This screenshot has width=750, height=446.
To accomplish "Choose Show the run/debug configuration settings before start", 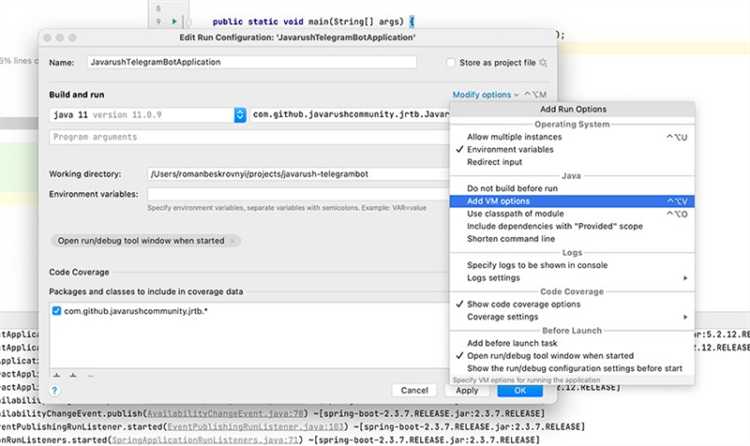I will [x=572, y=368].
